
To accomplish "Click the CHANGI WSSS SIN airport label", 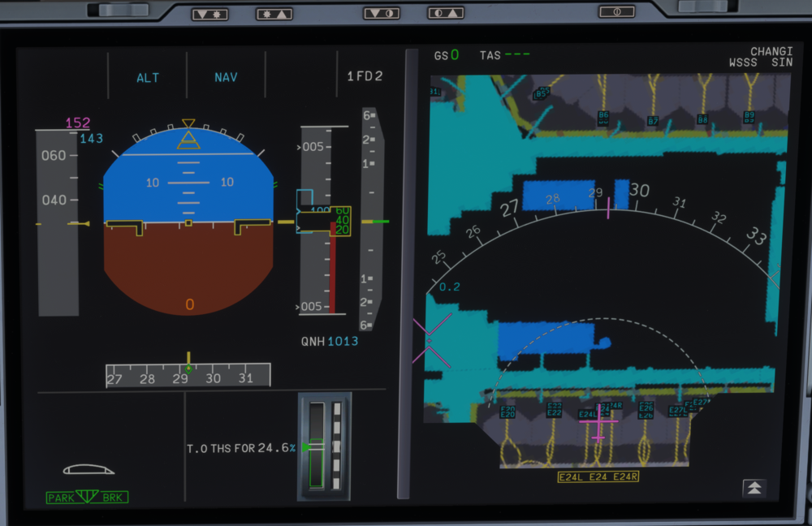I will [x=760, y=57].
